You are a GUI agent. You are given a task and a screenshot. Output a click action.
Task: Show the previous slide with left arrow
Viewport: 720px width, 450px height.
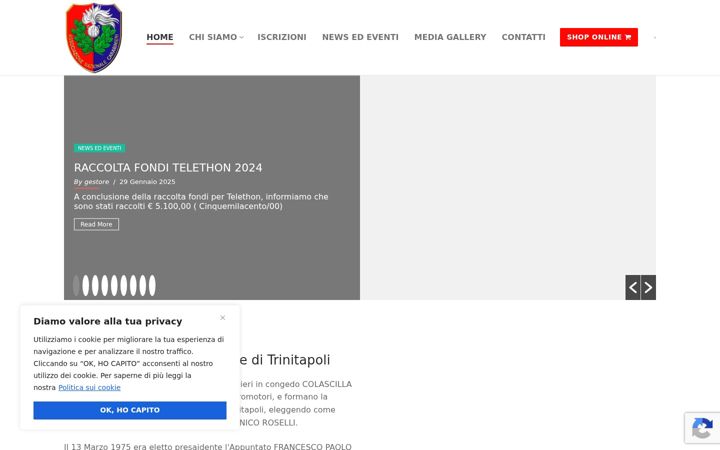point(633,287)
